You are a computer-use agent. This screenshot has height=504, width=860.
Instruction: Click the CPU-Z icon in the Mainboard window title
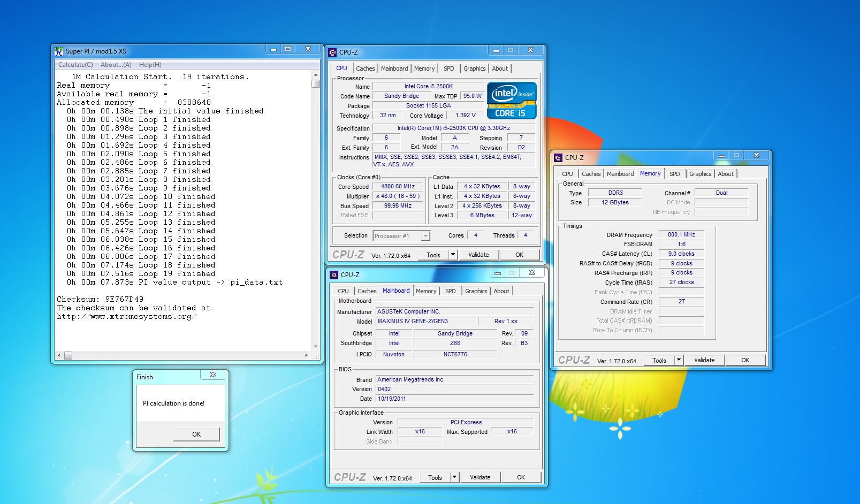coord(334,274)
